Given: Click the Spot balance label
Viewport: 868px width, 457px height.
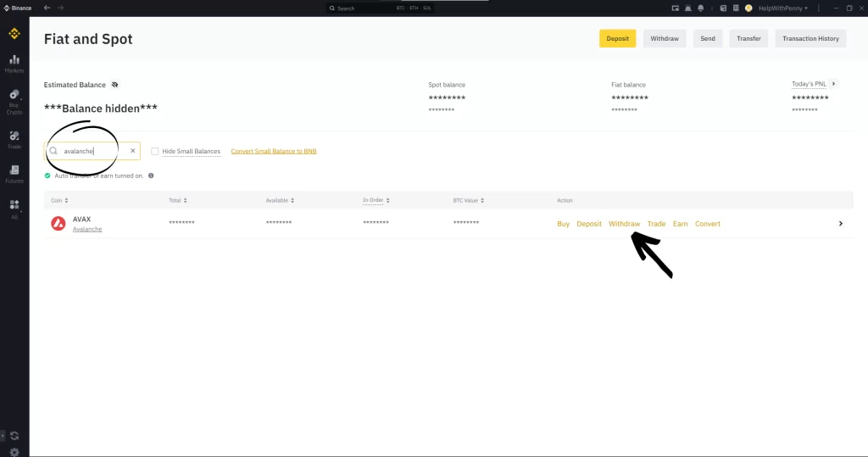Looking at the screenshot, I should click(447, 85).
